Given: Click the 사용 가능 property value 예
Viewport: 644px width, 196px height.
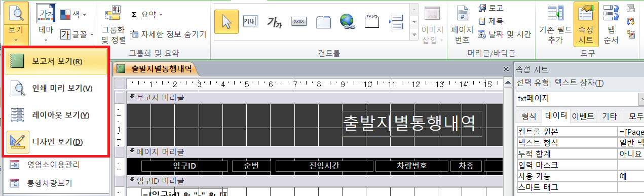Looking at the screenshot, I should pyautogui.click(x=630, y=176).
